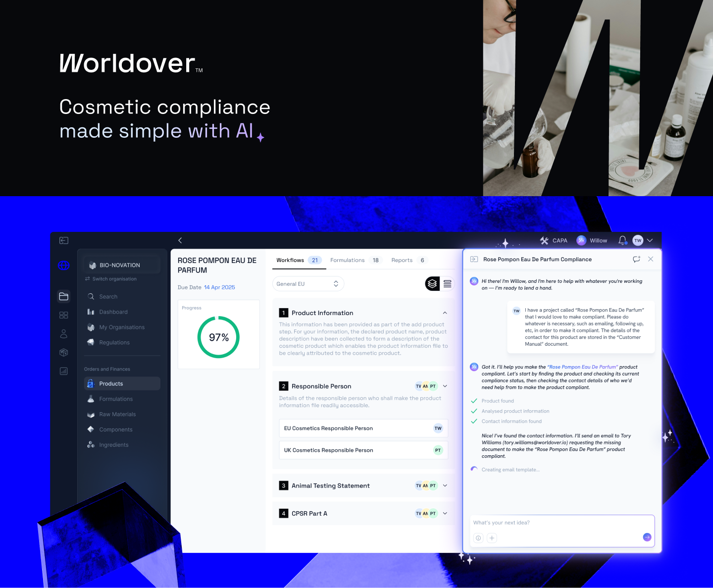The image size is (713, 588).
Task: Expand the Animal Testing Statement section
Action: click(445, 485)
